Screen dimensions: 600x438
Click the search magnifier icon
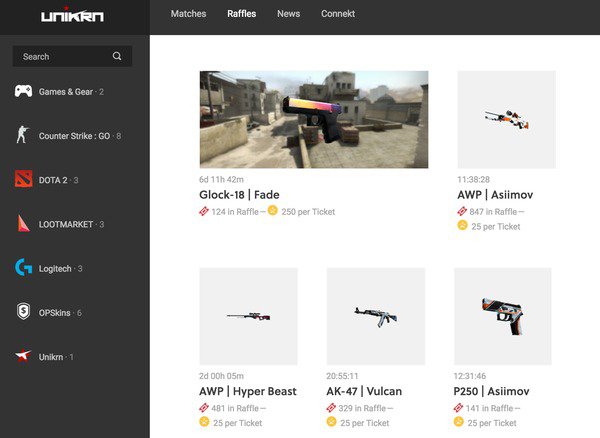pos(117,56)
